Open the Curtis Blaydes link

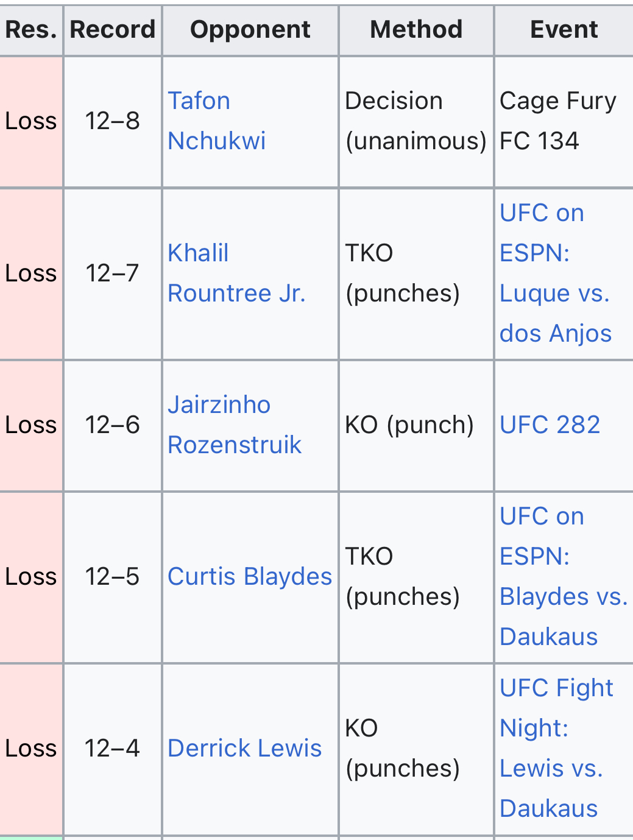250,576
